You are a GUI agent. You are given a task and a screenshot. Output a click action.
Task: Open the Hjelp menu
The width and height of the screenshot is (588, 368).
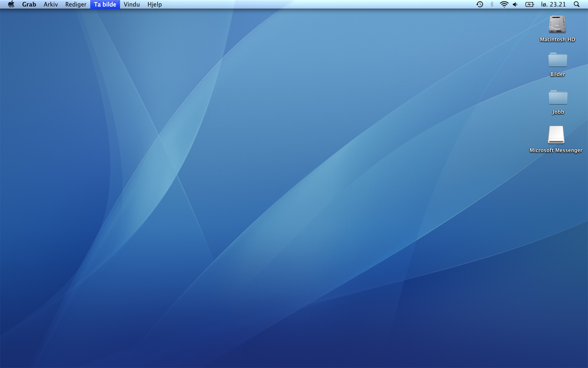coord(154,4)
